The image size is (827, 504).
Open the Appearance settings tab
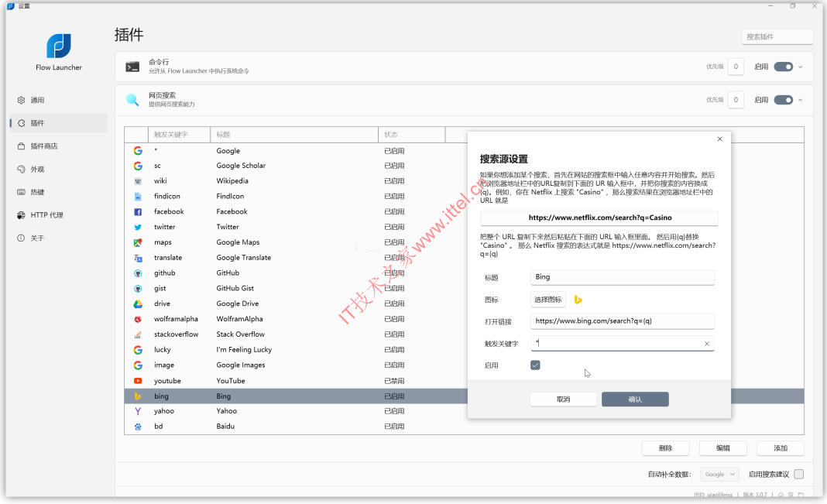[x=59, y=170]
